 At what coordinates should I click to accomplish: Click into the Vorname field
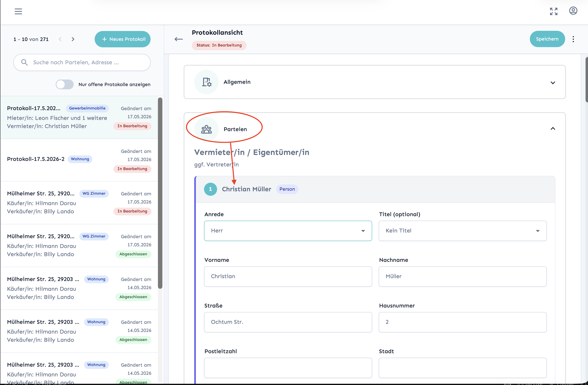(x=288, y=276)
